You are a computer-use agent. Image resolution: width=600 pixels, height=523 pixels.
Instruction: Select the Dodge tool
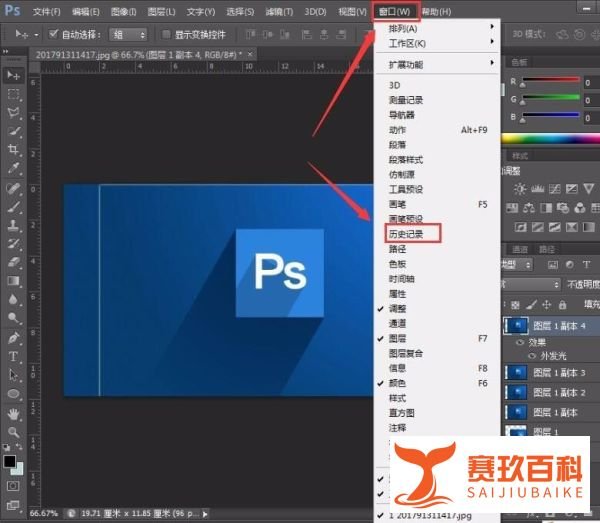13,318
